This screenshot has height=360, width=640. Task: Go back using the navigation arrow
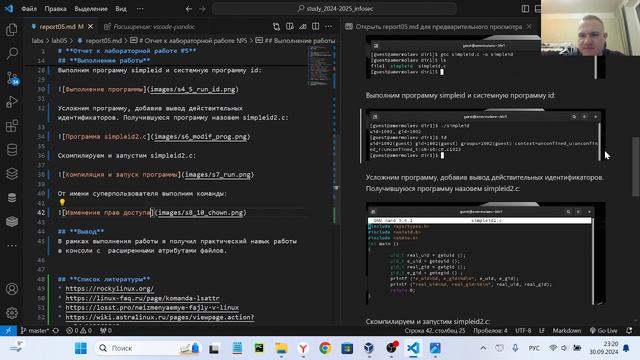[x=189, y=9]
